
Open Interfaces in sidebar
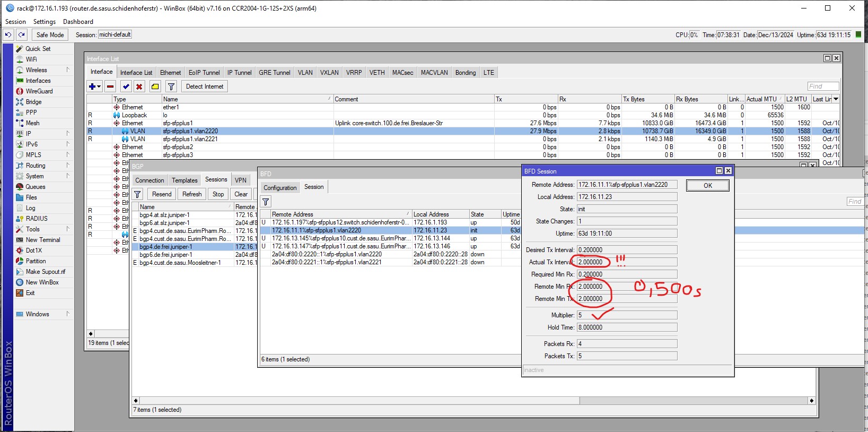(38, 80)
